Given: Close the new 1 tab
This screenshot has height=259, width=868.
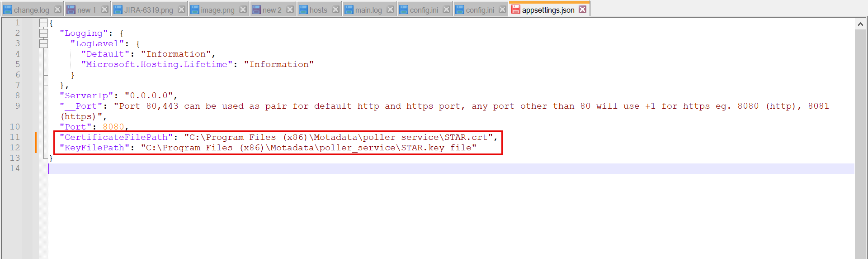Looking at the screenshot, I should [x=104, y=10].
